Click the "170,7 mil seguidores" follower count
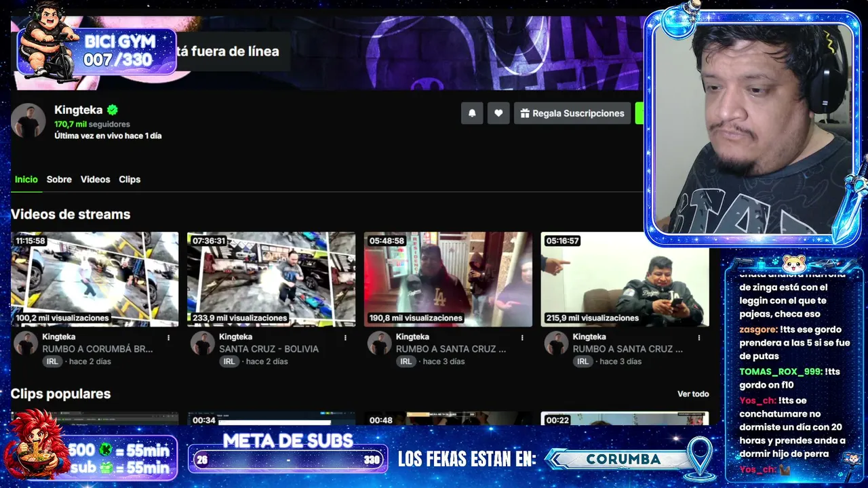The height and width of the screenshot is (488, 868). 92,125
